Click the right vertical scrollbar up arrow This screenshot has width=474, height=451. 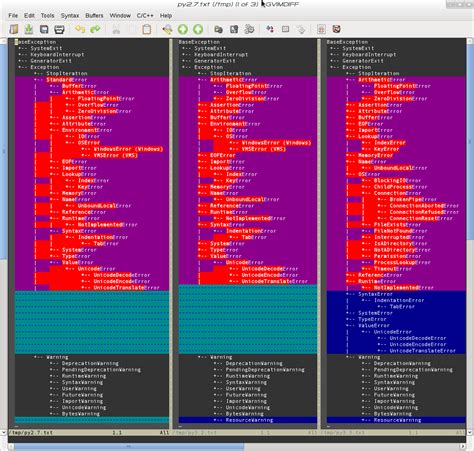click(x=470, y=41)
